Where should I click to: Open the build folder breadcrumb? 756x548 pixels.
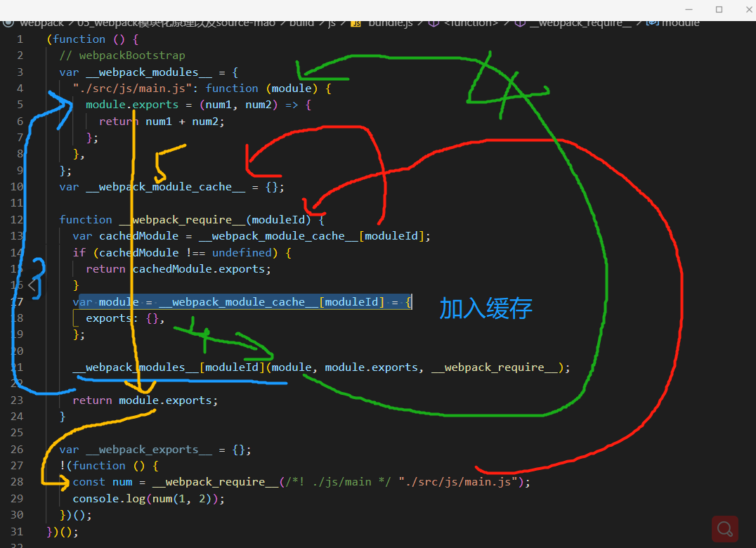pyautogui.click(x=301, y=22)
